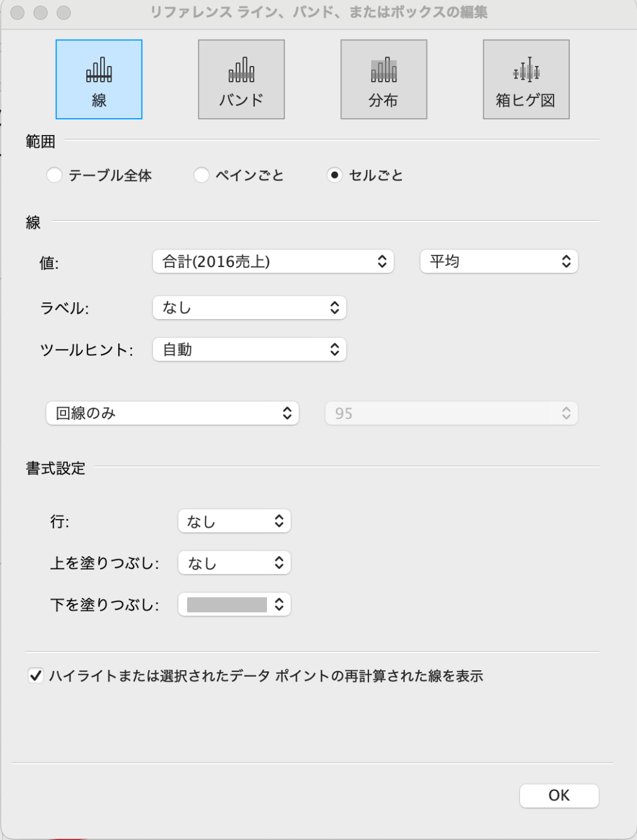Image resolution: width=637 pixels, height=840 pixels.
Task: Open the 平均 aggregation dropdown
Action: (498, 262)
